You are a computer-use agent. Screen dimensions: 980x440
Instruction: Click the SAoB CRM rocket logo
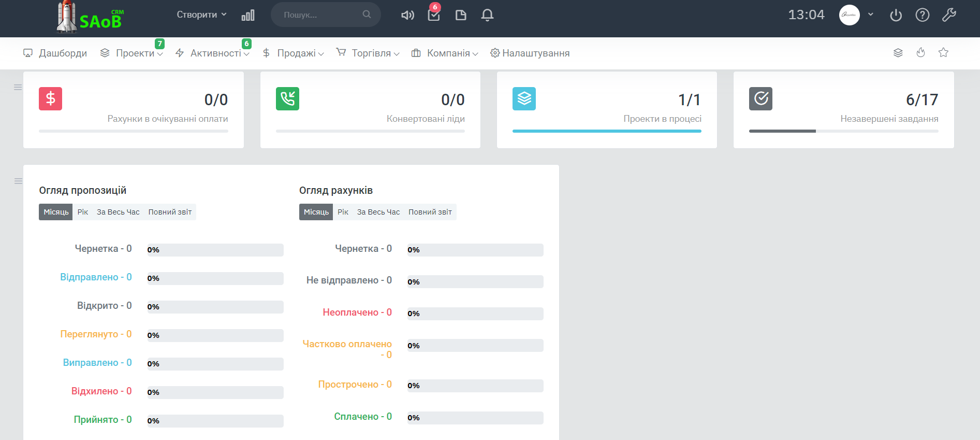(x=90, y=17)
